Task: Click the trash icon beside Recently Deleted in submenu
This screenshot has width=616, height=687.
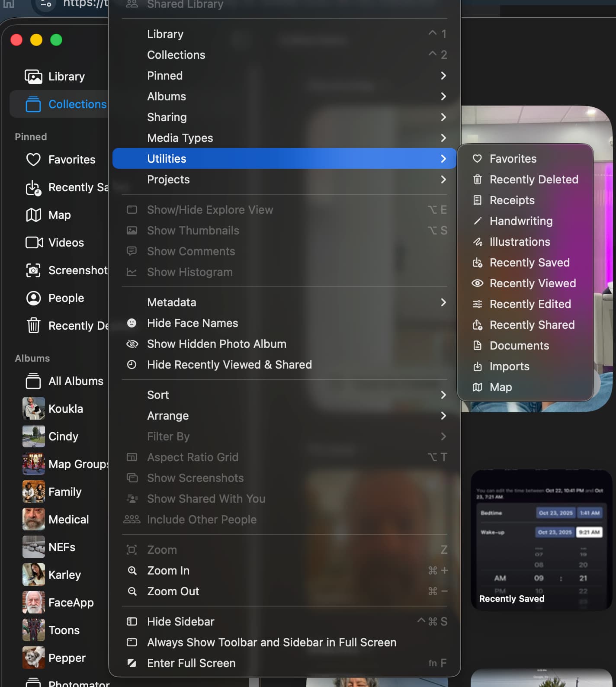Action: (477, 180)
